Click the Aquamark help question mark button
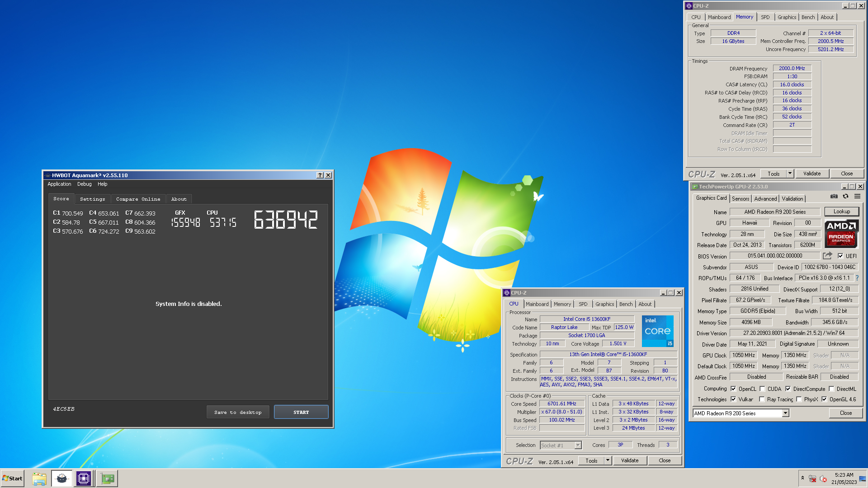The height and width of the screenshot is (488, 868). click(320, 175)
